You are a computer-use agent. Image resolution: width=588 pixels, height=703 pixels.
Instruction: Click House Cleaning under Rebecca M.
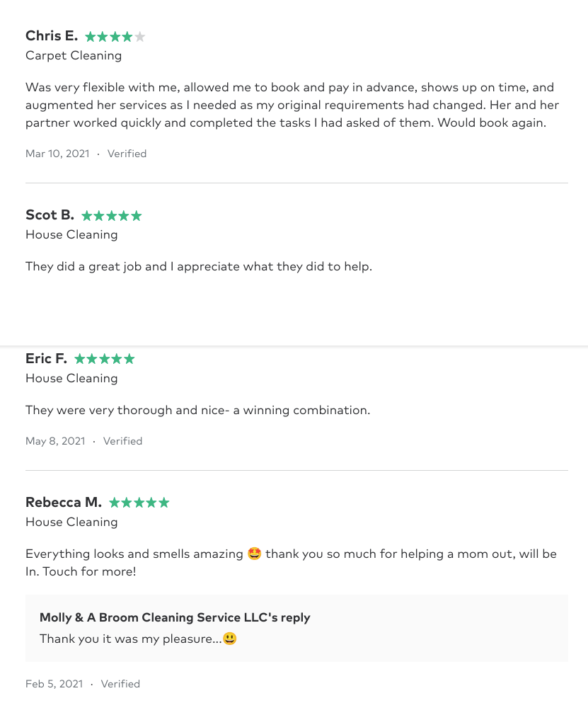click(x=71, y=522)
